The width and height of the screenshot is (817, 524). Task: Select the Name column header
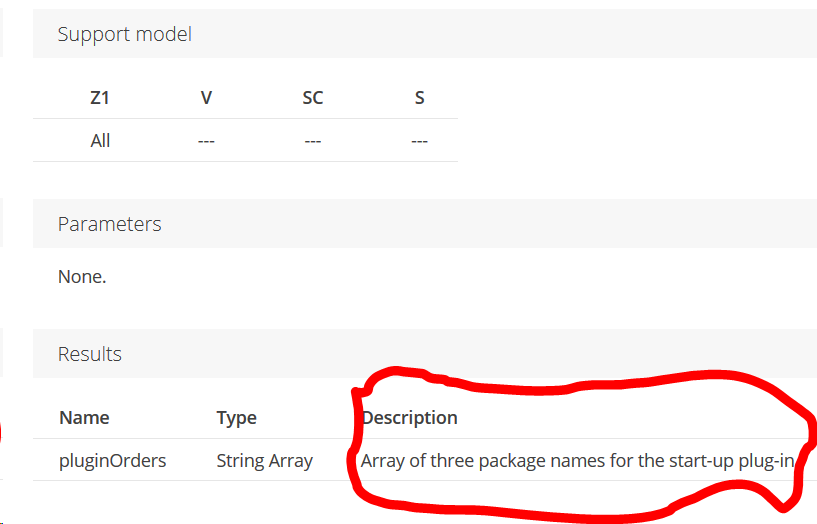pyautogui.click(x=84, y=418)
